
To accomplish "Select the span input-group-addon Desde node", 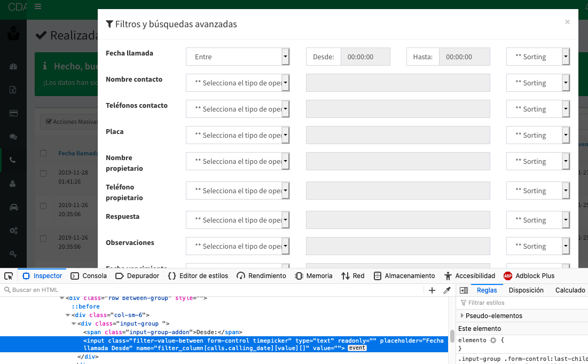I will click(163, 332).
